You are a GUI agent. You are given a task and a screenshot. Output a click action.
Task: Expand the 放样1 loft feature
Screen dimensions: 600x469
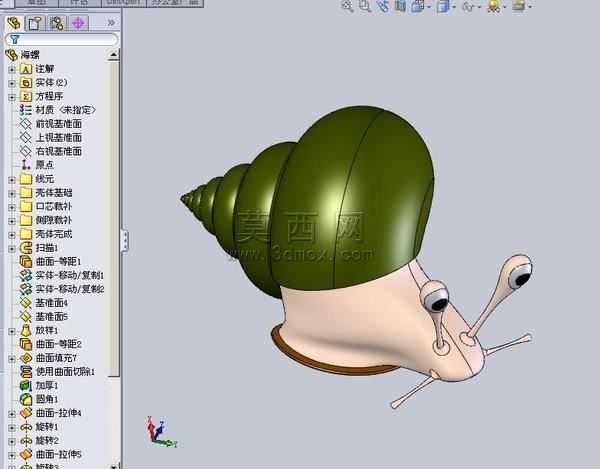[x=12, y=331]
